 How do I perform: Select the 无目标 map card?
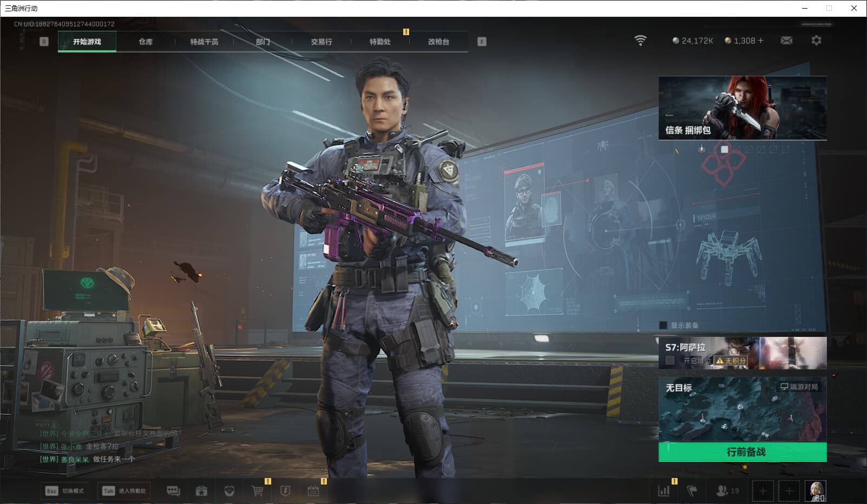(743, 410)
